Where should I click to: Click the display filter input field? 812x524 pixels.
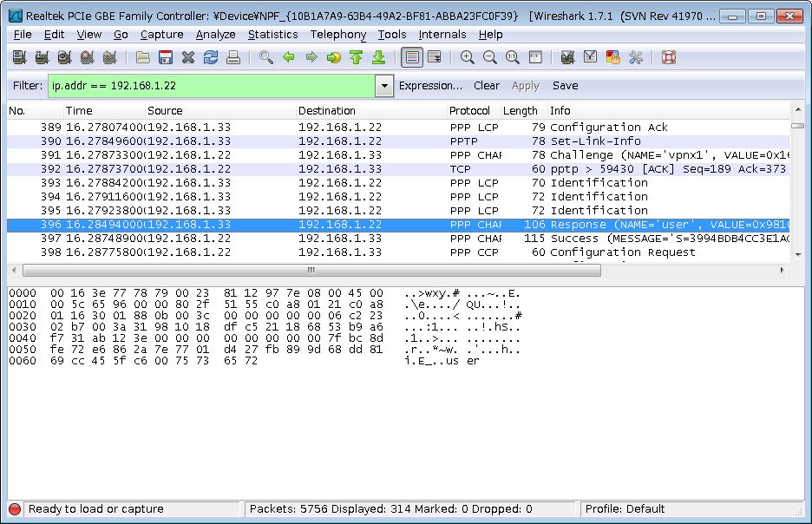click(x=212, y=86)
